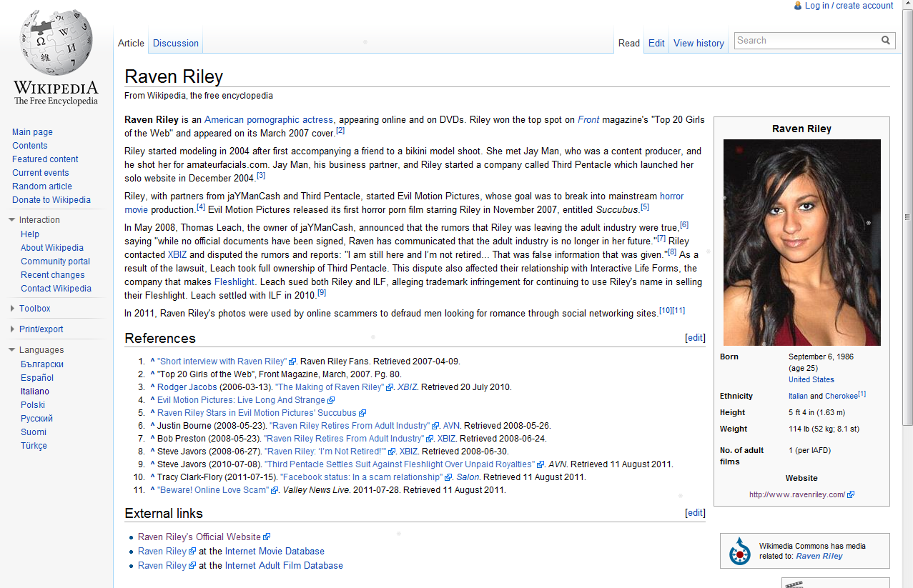
Task: Open the XBIZ link in article text
Action: pyautogui.click(x=177, y=254)
